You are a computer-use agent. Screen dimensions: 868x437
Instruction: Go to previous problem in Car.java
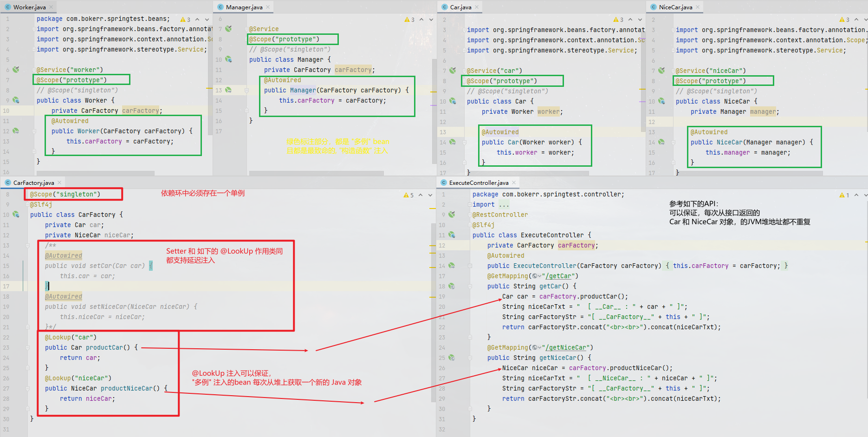630,20
